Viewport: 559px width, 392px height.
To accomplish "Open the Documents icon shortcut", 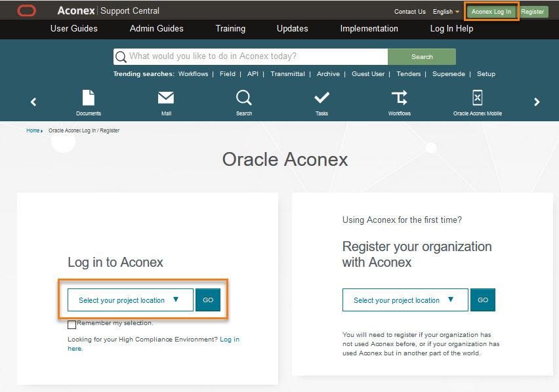I will [89, 98].
